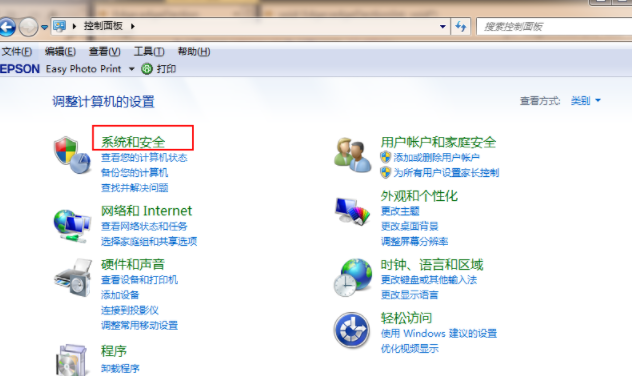This screenshot has height=389, width=633.
Task: Open the address bar history dropdown
Action: (442, 27)
